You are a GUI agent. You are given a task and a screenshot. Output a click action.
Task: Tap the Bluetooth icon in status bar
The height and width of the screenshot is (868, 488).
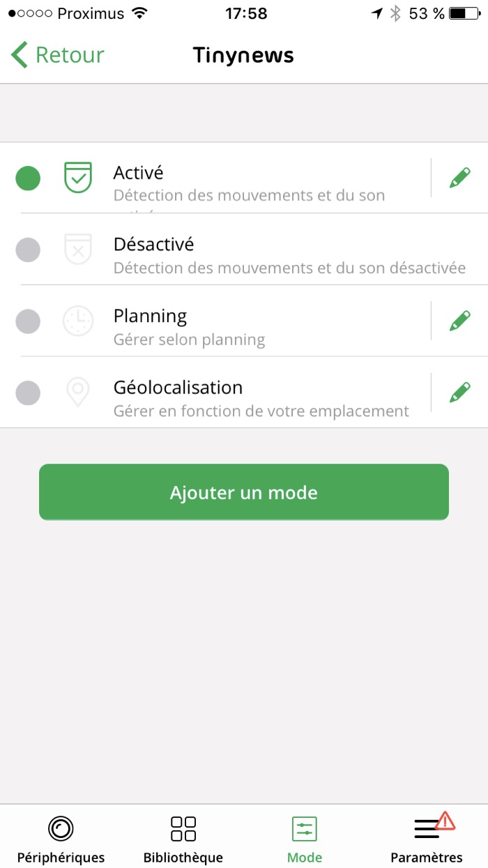[395, 13]
